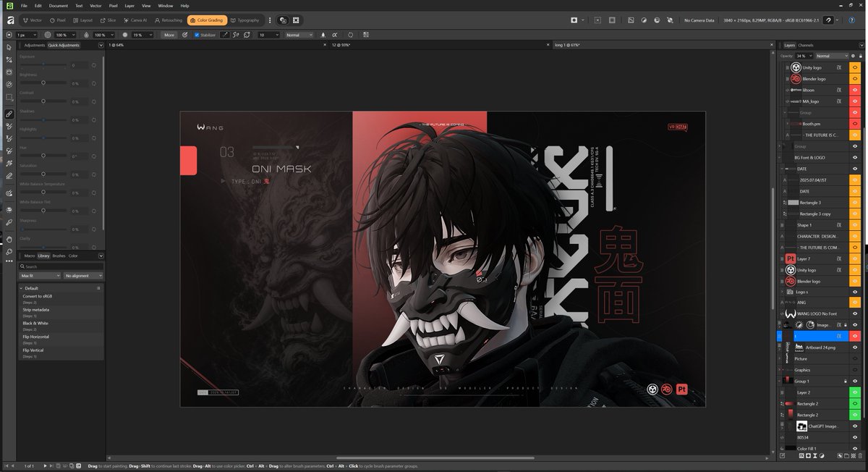Click the More button in context bar

(169, 35)
